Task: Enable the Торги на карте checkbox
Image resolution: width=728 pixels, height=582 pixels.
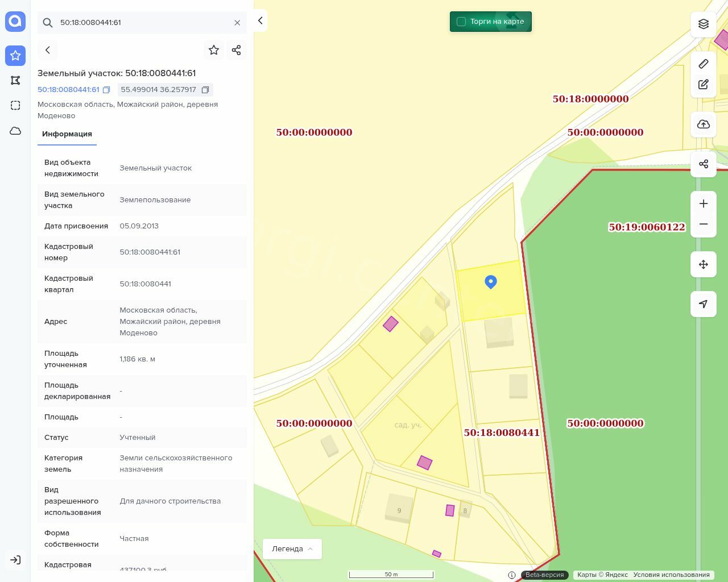Action: [x=461, y=22]
